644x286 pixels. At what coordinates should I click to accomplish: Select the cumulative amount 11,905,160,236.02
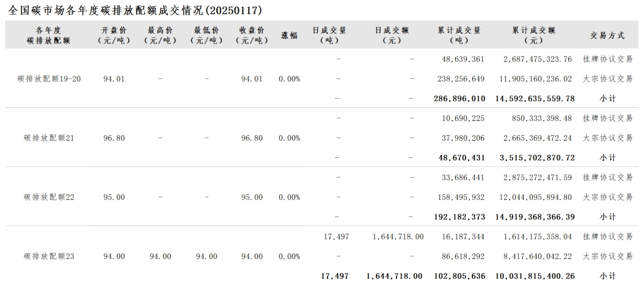(535, 79)
